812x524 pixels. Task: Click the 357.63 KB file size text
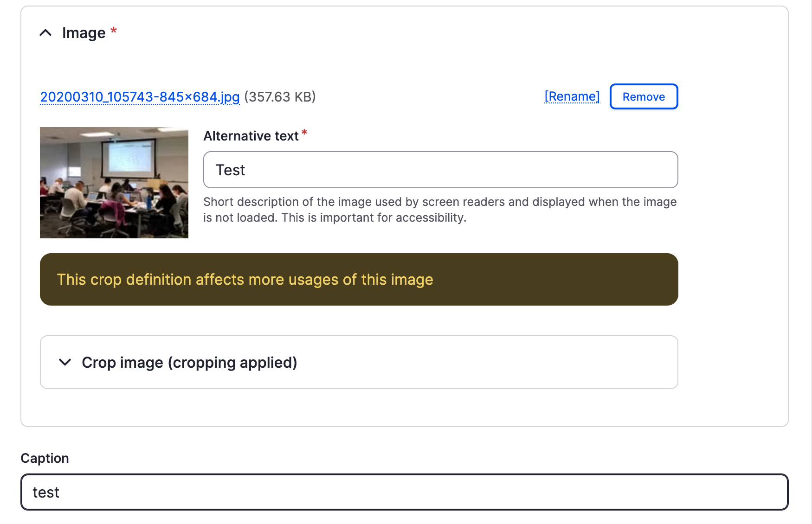click(x=280, y=97)
